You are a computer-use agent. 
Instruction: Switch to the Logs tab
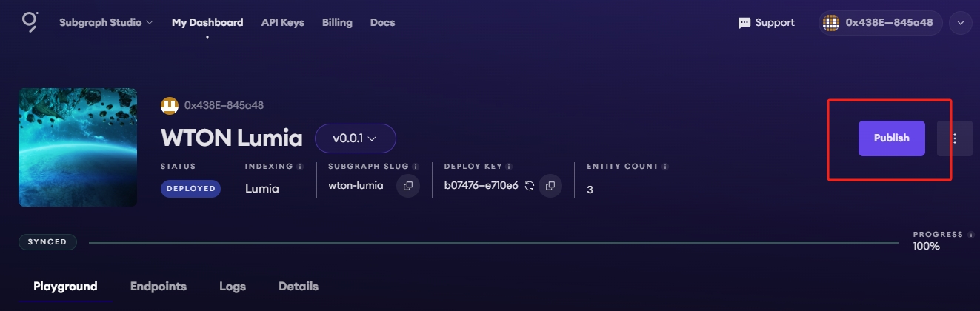click(233, 287)
